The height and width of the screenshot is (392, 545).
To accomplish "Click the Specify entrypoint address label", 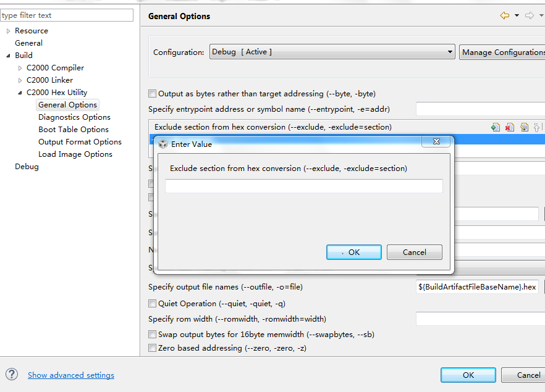I will coord(269,109).
